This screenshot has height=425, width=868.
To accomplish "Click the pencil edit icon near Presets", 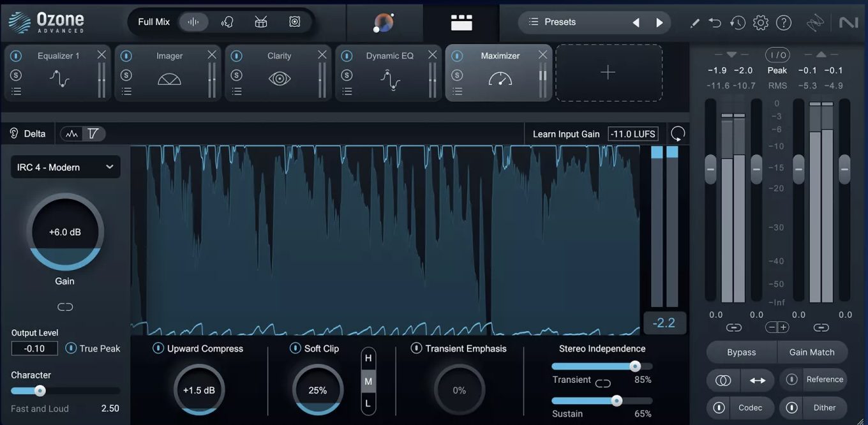I will point(695,22).
